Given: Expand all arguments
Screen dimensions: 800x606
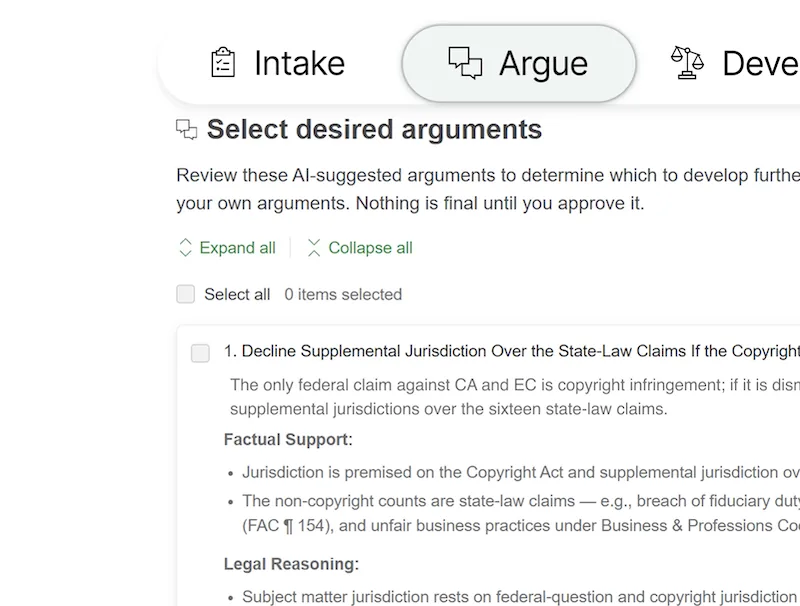Looking at the screenshot, I should click(228, 247).
